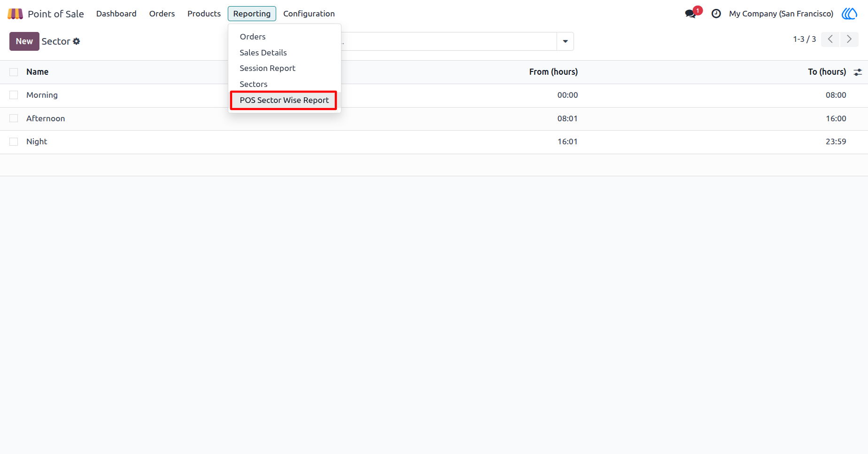
Task: Choose POS Sector Wise Report menu item
Action: 284,100
